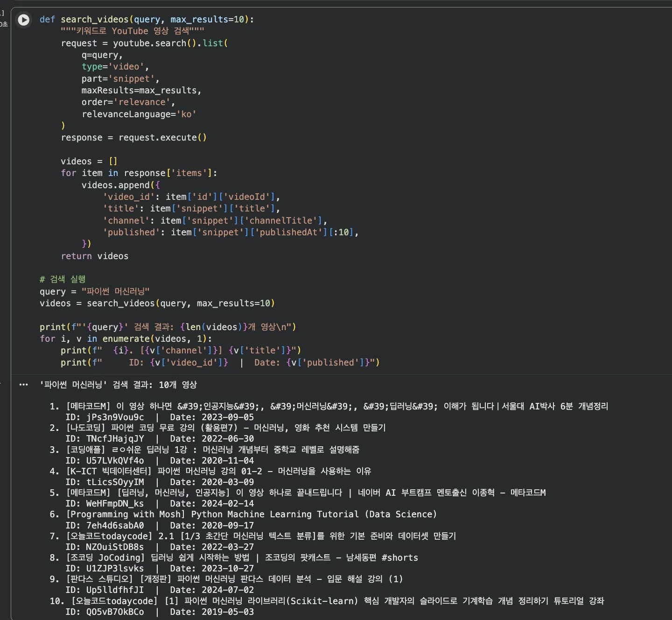Viewport: 672px width, 620px height.
Task: Click the Programming with Mosh result line
Action: coord(251,514)
